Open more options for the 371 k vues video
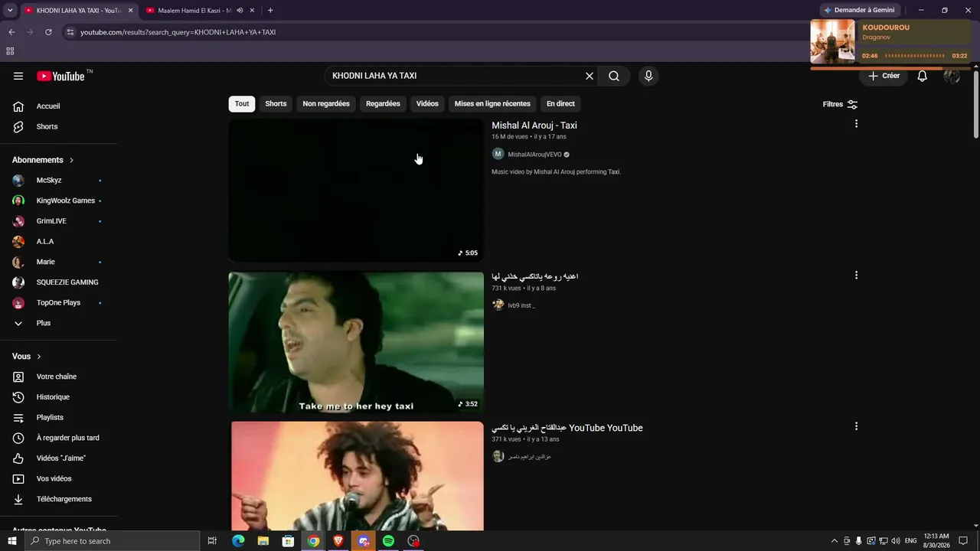Image resolution: width=980 pixels, height=551 pixels. coord(856,426)
